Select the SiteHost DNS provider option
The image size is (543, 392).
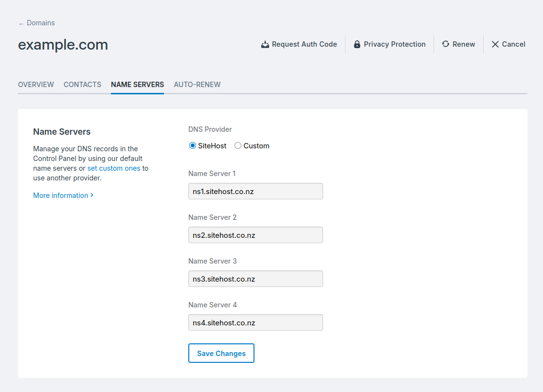(208, 145)
